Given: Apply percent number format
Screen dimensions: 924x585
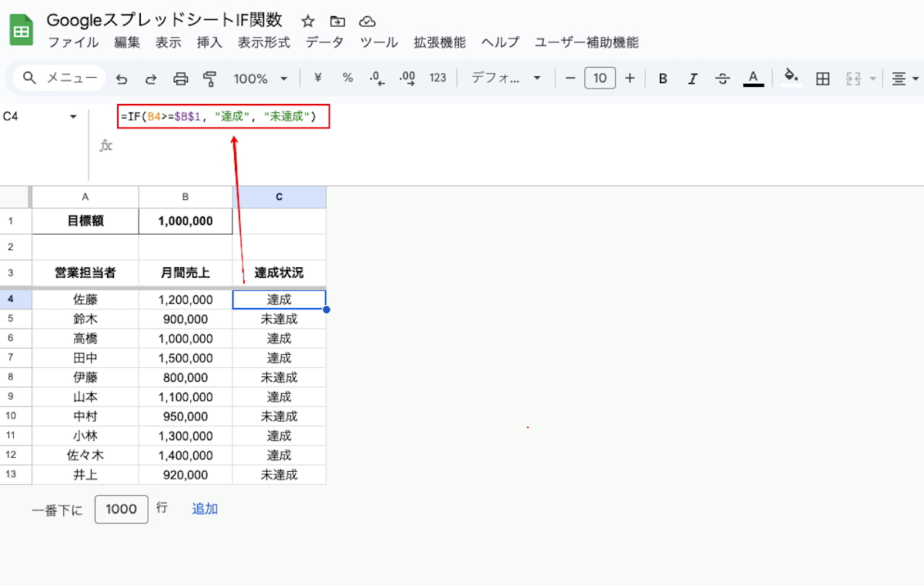Looking at the screenshot, I should [347, 78].
